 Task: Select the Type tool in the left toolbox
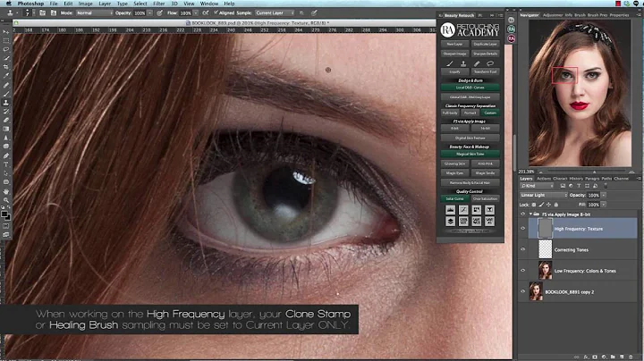coord(6,164)
